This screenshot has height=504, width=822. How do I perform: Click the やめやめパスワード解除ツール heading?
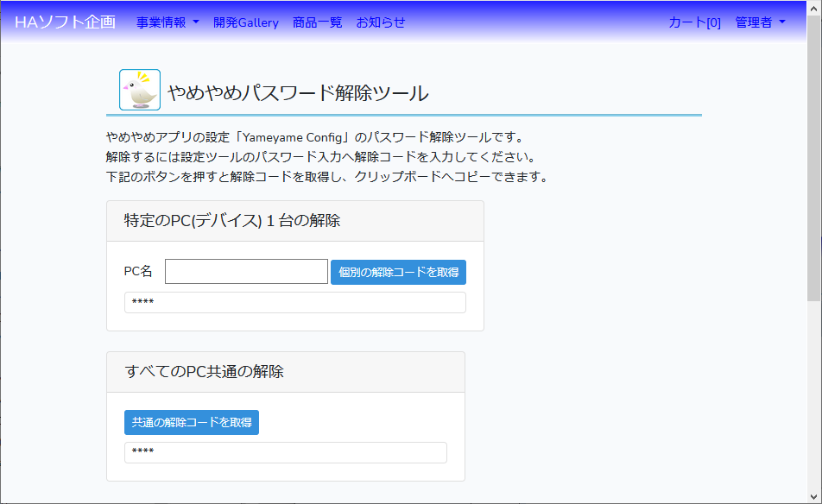pos(298,93)
